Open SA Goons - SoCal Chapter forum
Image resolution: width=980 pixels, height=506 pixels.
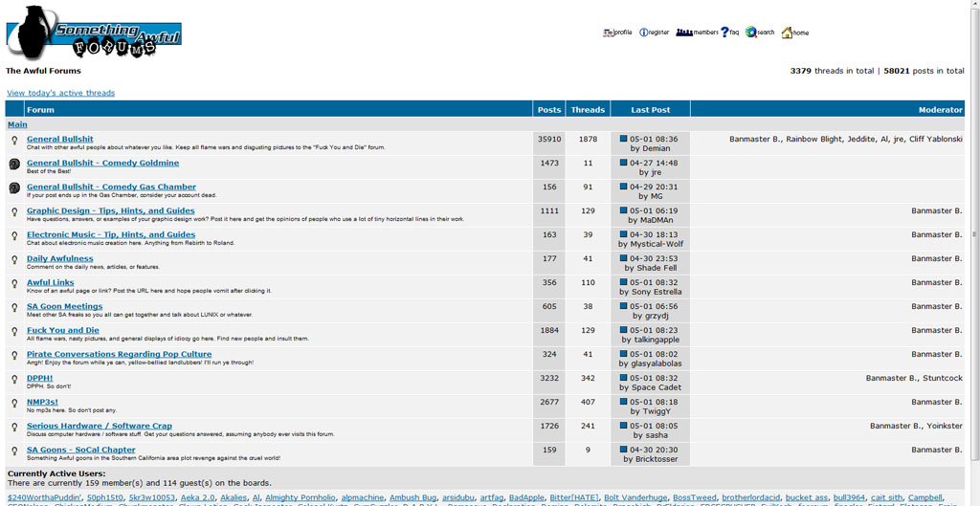pos(80,450)
